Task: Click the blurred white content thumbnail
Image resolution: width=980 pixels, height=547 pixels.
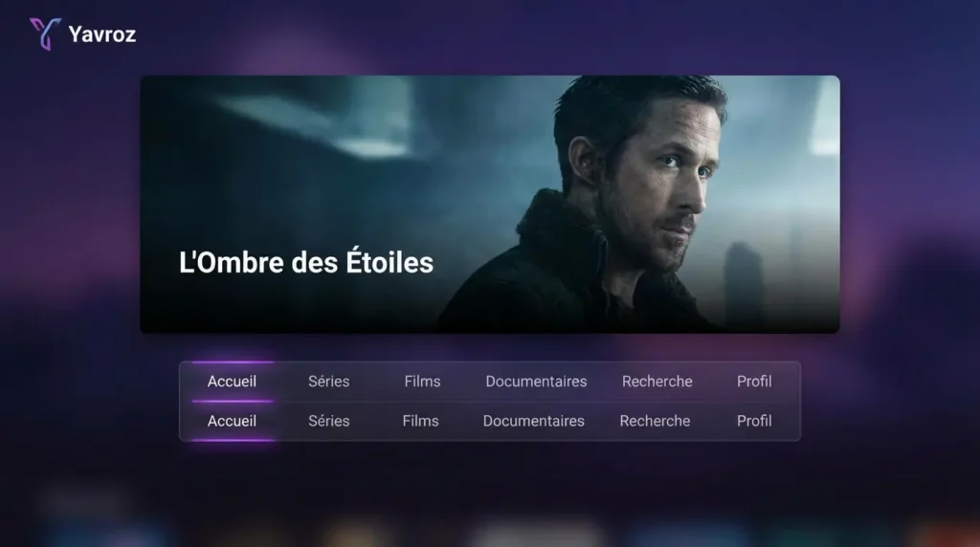Action: point(538,536)
